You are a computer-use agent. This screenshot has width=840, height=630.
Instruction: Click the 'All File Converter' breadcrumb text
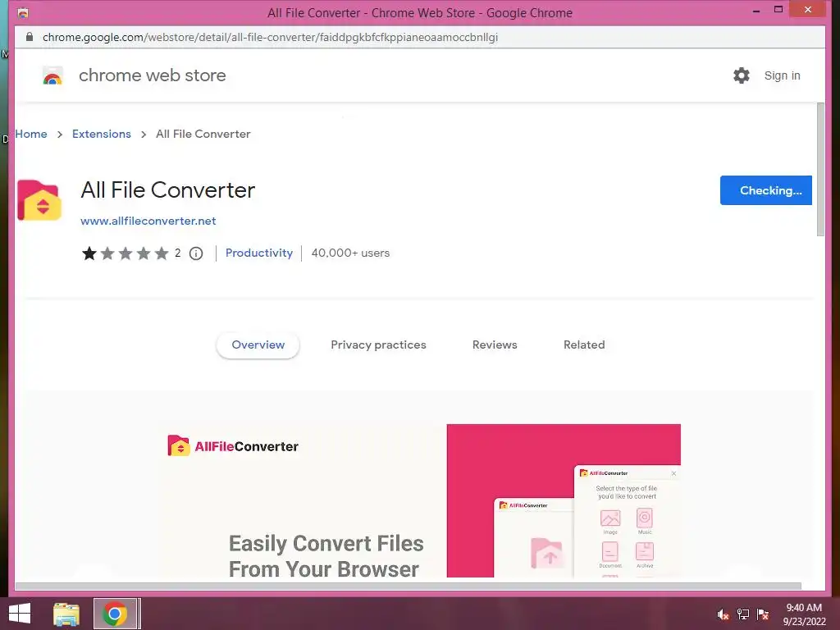[x=203, y=134]
